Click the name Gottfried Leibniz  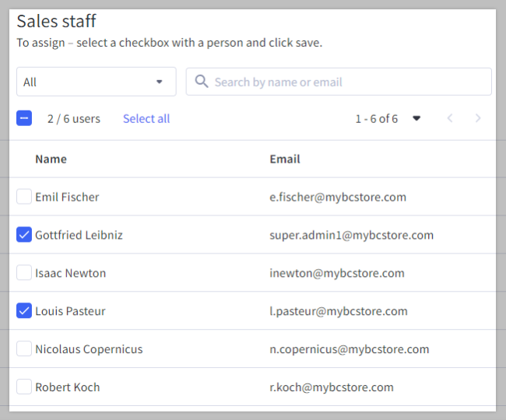tap(79, 235)
